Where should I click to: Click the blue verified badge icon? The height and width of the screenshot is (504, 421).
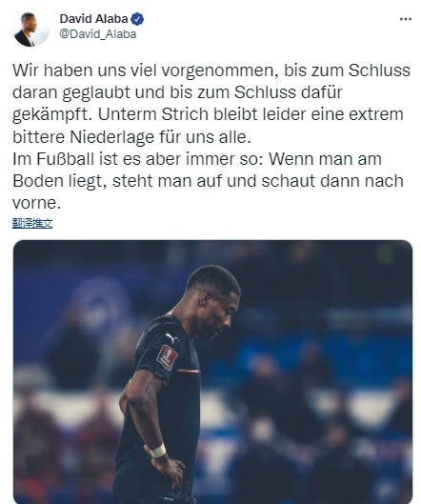coord(137,19)
